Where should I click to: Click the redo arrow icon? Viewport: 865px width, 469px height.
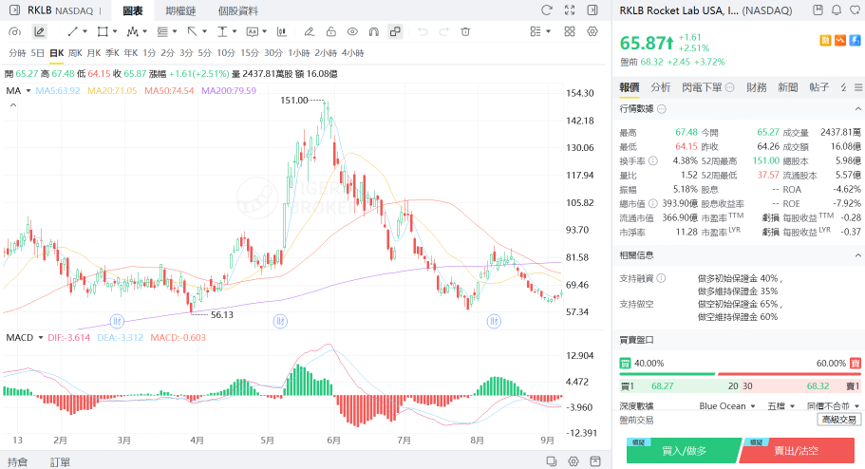click(x=444, y=31)
